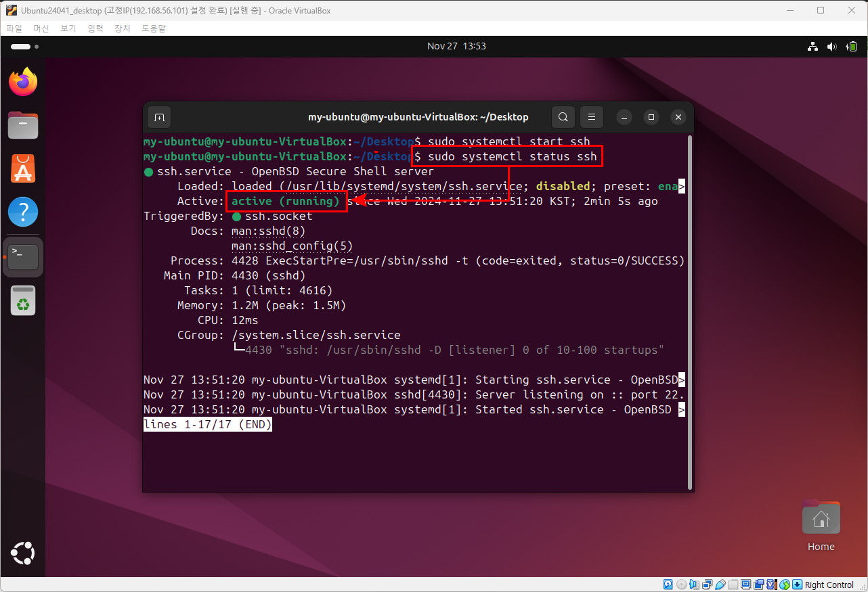Select the Terminal icon in the dock
Screen dimensions: 868x592
[23, 256]
